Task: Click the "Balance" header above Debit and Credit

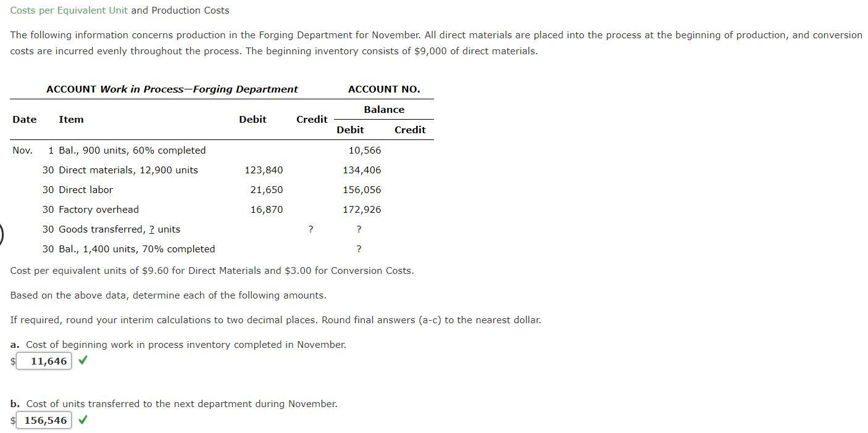Action: coord(384,109)
